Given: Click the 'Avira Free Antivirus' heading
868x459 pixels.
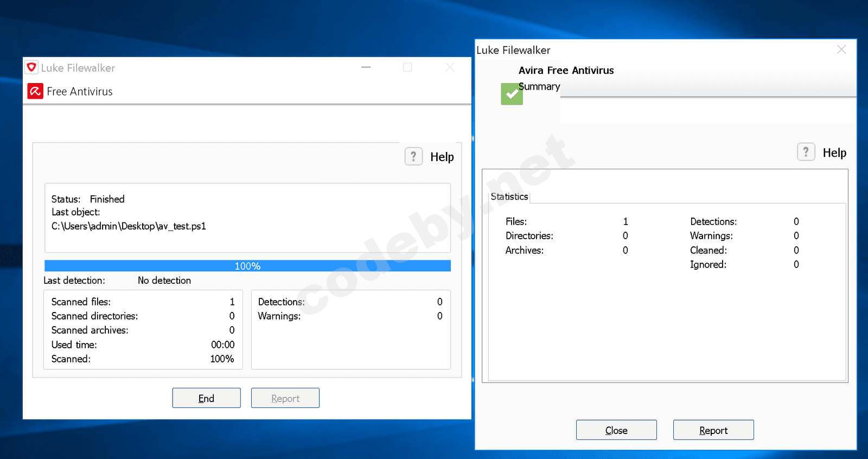Looking at the screenshot, I should (566, 71).
